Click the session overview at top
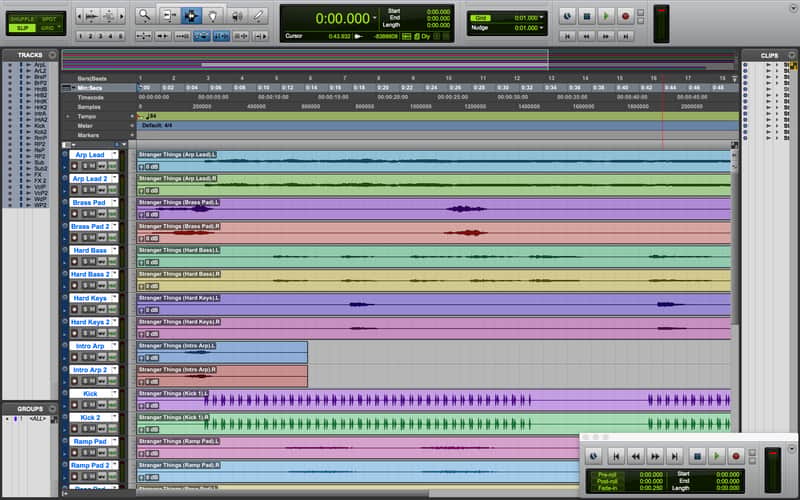 [x=399, y=59]
